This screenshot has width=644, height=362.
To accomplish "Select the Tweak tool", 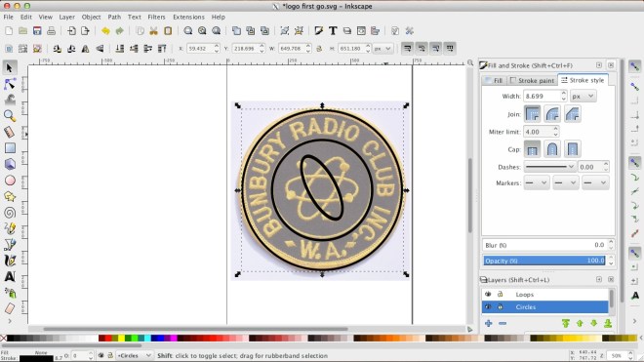I will (x=10, y=100).
